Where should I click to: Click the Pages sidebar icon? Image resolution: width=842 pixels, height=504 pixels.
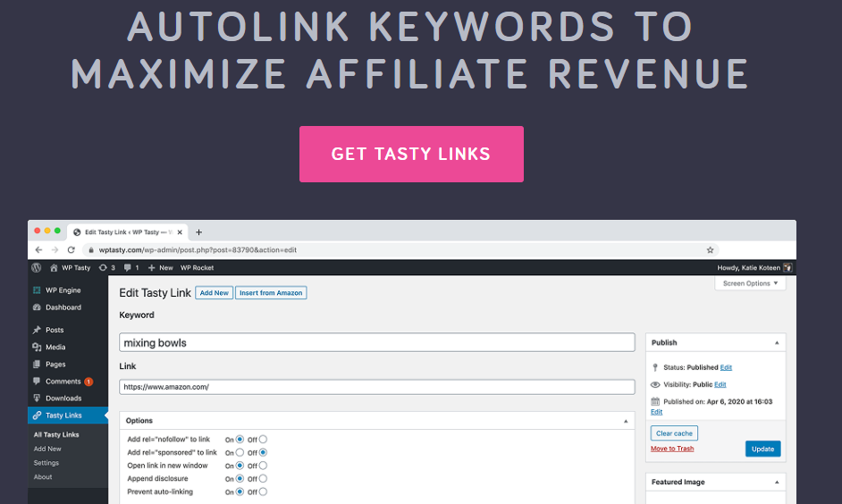(37, 365)
